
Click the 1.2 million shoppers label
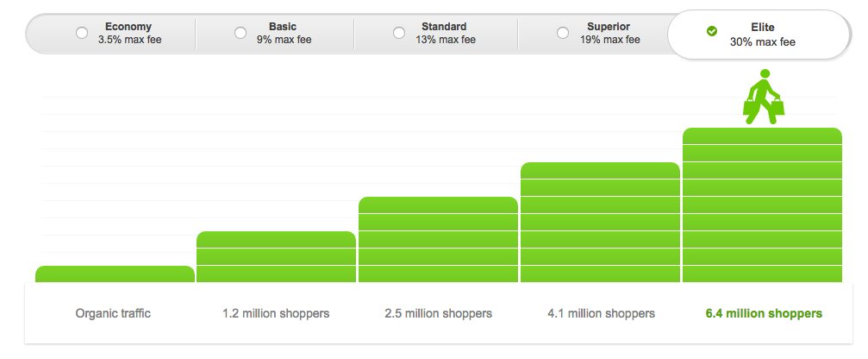[276, 313]
